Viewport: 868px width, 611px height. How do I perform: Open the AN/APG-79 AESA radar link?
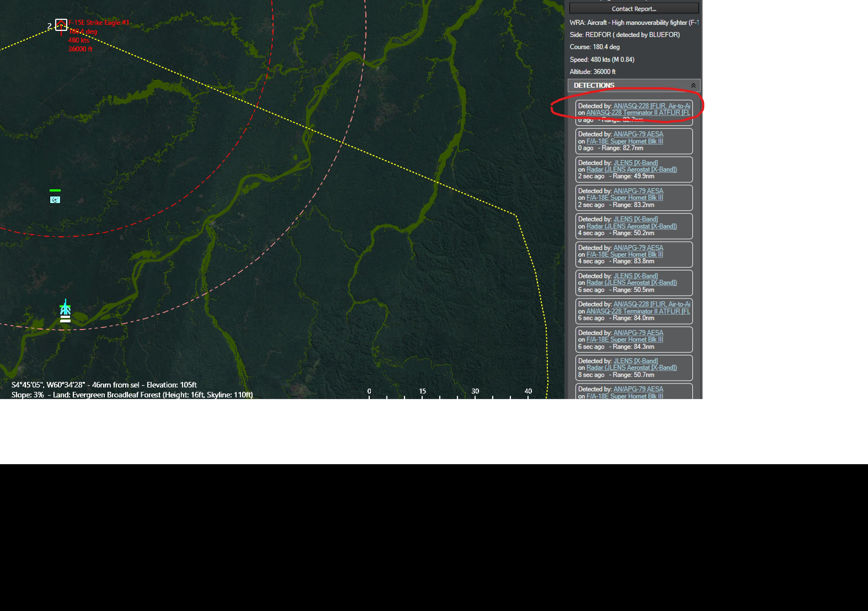tap(639, 134)
